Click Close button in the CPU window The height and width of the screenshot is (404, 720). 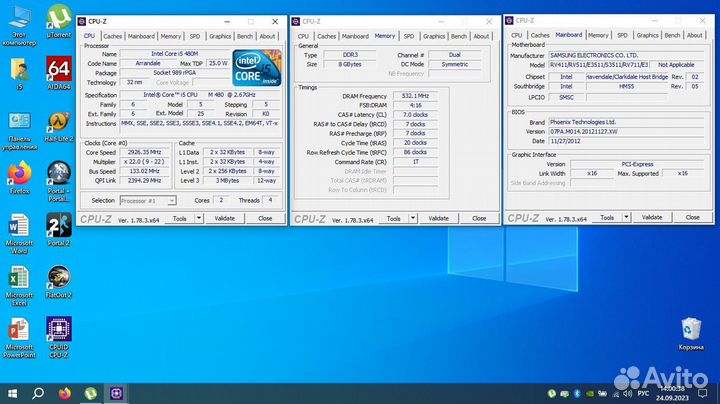point(265,219)
